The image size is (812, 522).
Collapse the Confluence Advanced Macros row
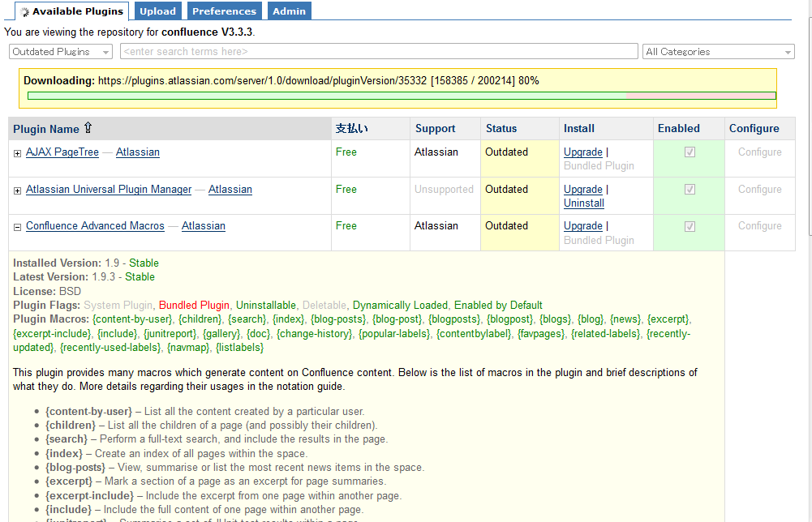(x=17, y=227)
